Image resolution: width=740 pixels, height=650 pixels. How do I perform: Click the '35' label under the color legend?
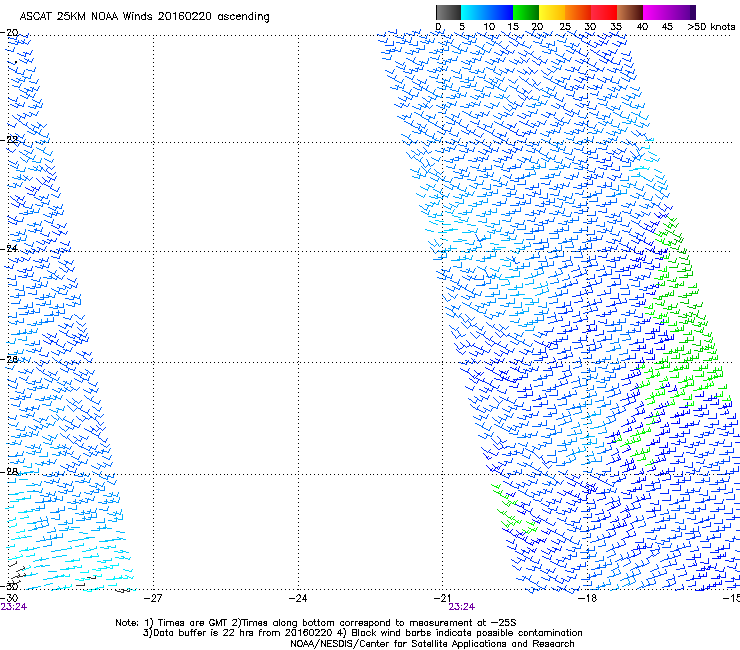click(x=616, y=26)
